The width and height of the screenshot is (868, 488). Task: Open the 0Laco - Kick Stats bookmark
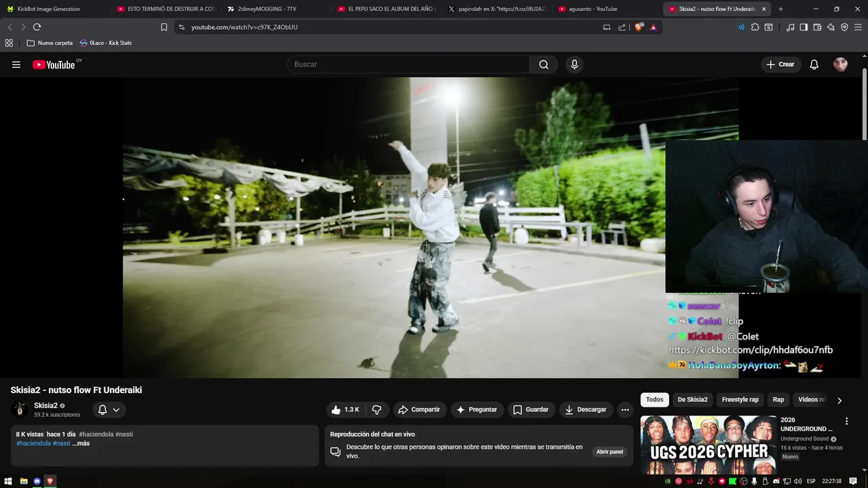[x=105, y=43]
